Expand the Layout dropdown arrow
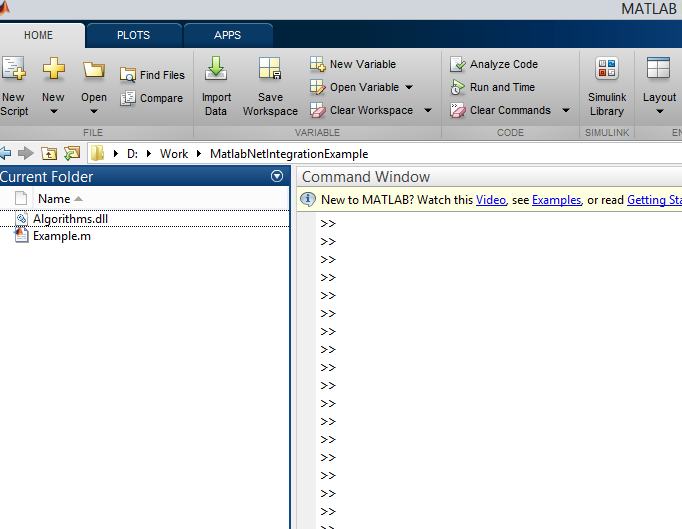This screenshot has height=529, width=682. [x=660, y=111]
